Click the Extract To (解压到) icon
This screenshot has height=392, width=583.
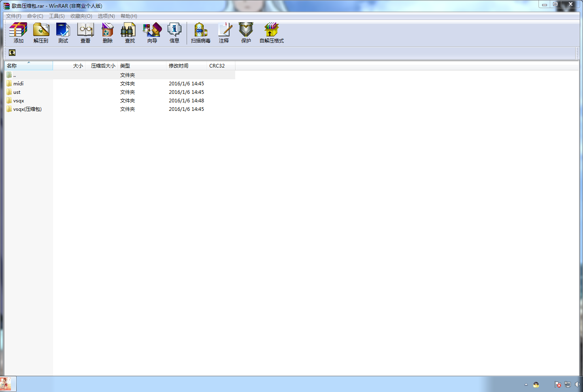(x=41, y=32)
